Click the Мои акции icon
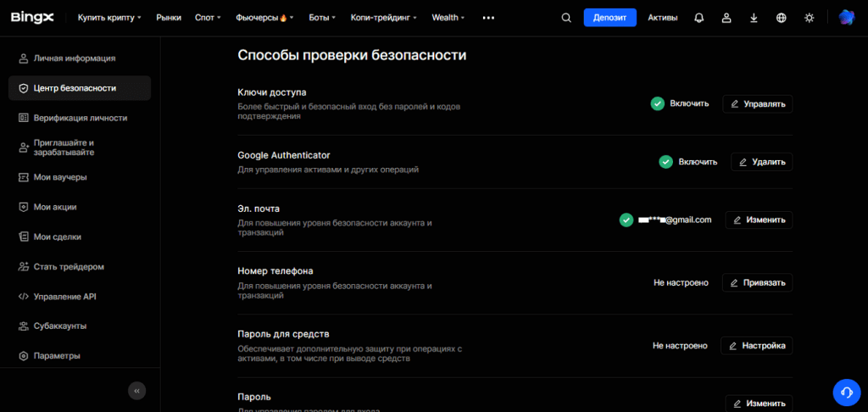This screenshot has height=412, width=868. tap(23, 207)
